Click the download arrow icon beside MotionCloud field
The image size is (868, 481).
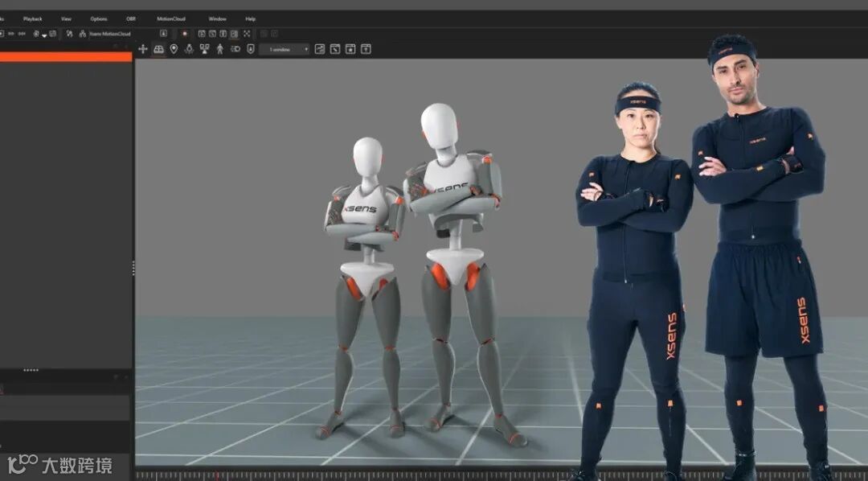pos(163,34)
